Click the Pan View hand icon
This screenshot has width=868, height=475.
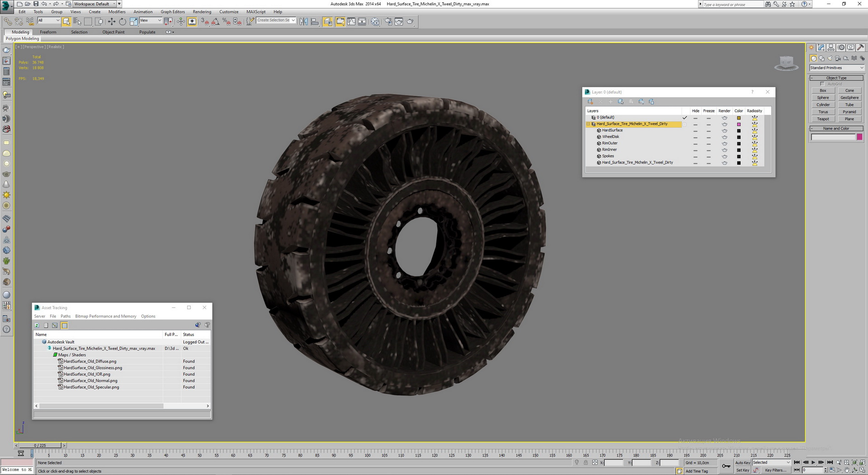(847, 470)
